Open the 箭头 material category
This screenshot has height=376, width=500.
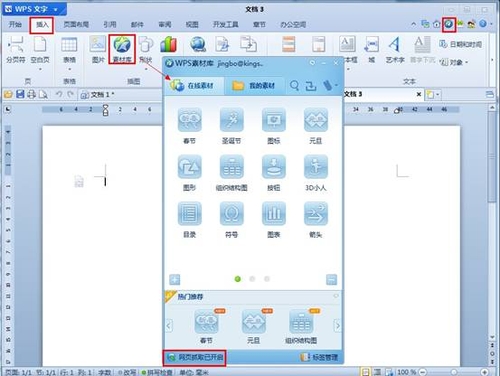tap(316, 220)
